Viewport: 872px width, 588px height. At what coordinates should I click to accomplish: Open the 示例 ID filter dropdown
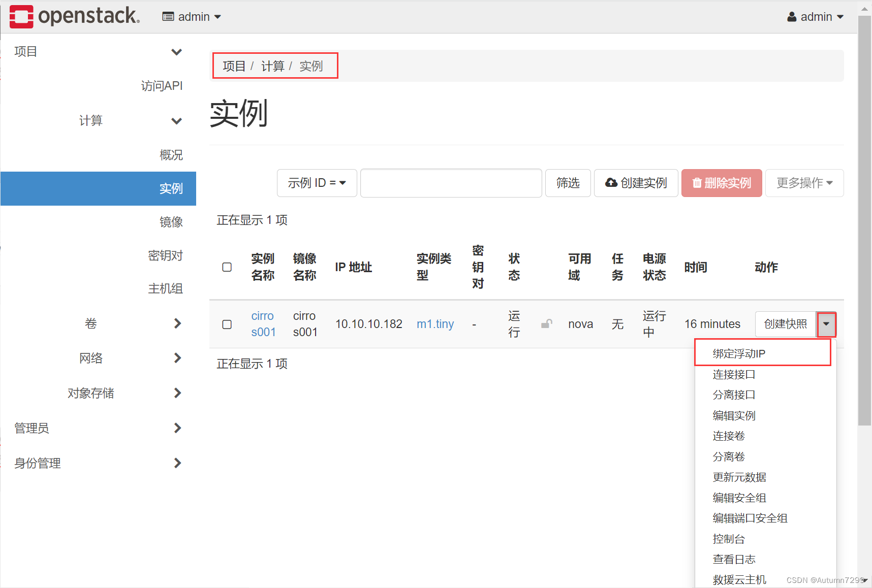click(317, 183)
